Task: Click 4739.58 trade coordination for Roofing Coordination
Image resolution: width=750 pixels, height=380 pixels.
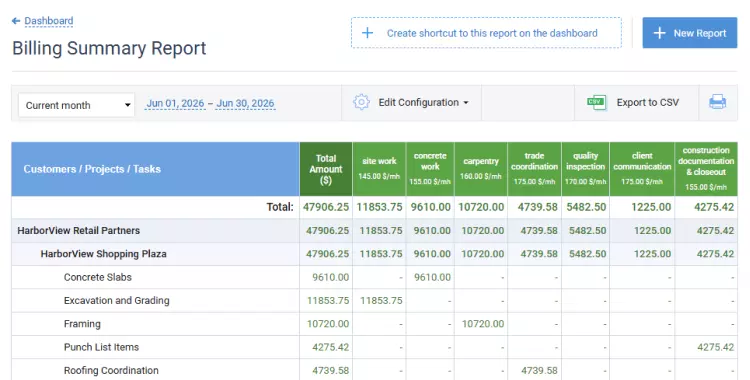Action: click(x=539, y=370)
